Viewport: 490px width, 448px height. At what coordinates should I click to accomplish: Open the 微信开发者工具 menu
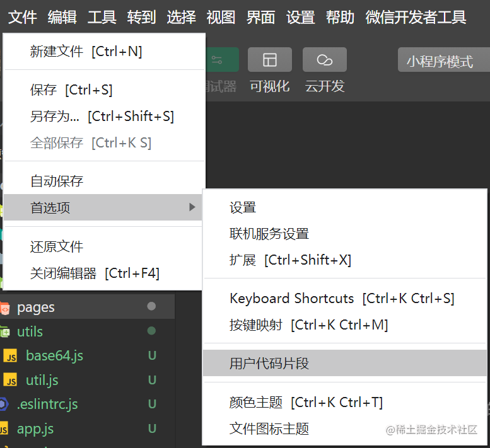click(416, 17)
